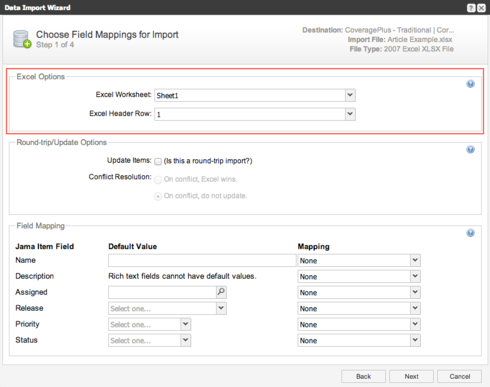The width and height of the screenshot is (490, 387).
Task: Click the Cancel button
Action: tap(459, 376)
